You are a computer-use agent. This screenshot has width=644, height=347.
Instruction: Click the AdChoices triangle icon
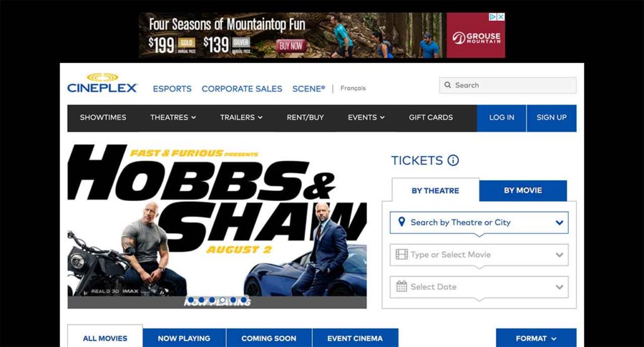(492, 17)
